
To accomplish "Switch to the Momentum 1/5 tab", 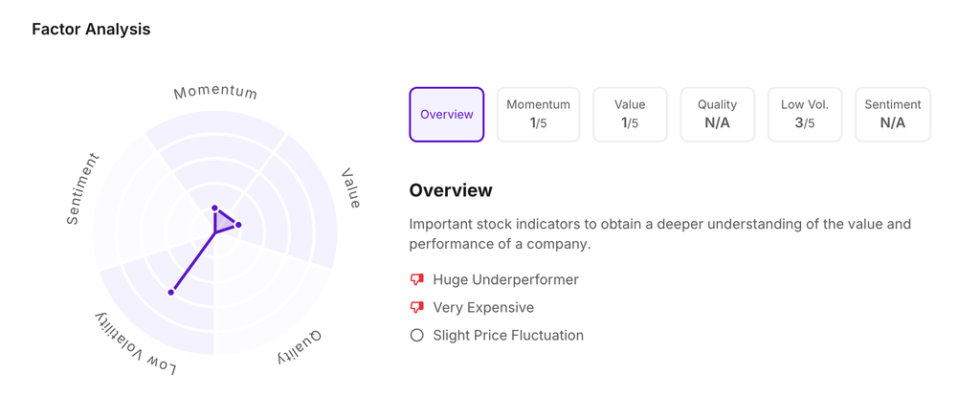I will (x=538, y=115).
